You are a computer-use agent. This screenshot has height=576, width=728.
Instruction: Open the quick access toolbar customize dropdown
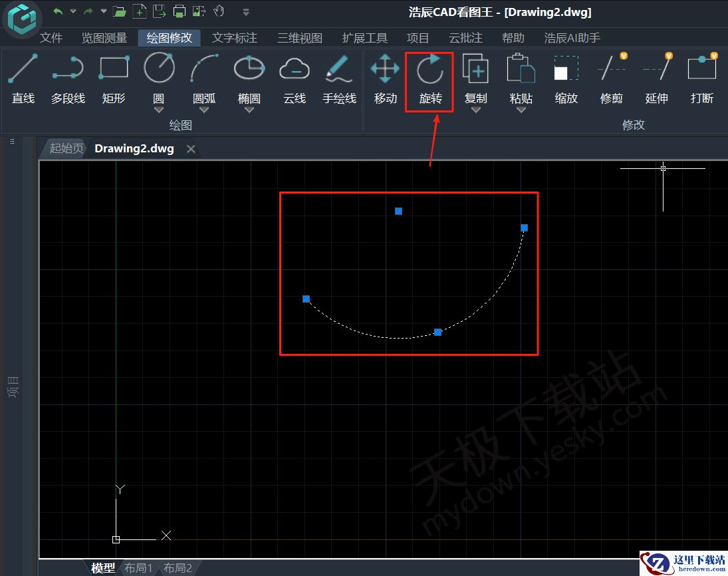coord(246,12)
